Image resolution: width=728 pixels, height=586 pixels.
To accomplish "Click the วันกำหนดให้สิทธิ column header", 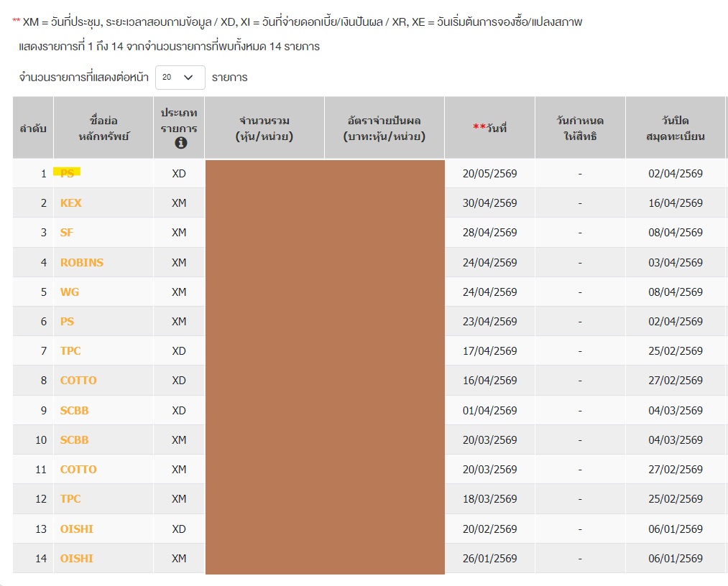I will pyautogui.click(x=581, y=128).
